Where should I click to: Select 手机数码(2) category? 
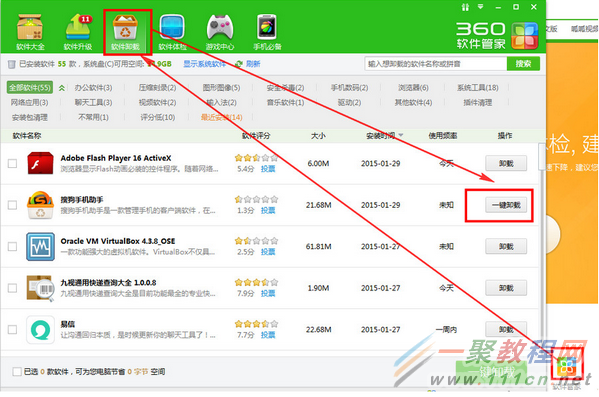(x=349, y=88)
